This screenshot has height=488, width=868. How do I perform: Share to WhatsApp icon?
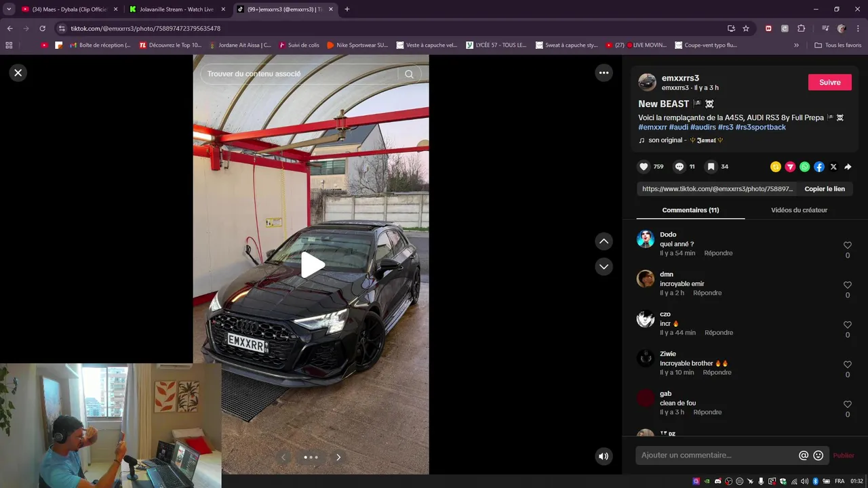click(x=804, y=167)
